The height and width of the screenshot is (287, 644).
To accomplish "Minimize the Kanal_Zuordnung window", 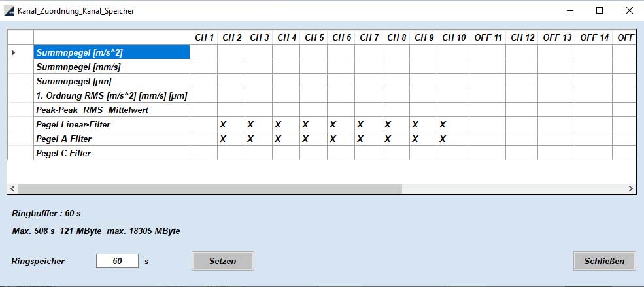I will pos(569,11).
